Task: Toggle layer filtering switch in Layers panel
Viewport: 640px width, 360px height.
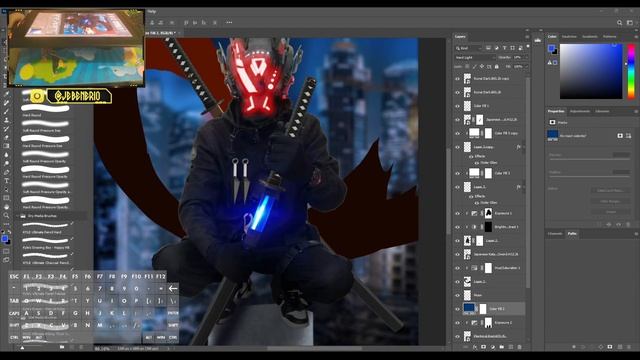Action: (528, 47)
